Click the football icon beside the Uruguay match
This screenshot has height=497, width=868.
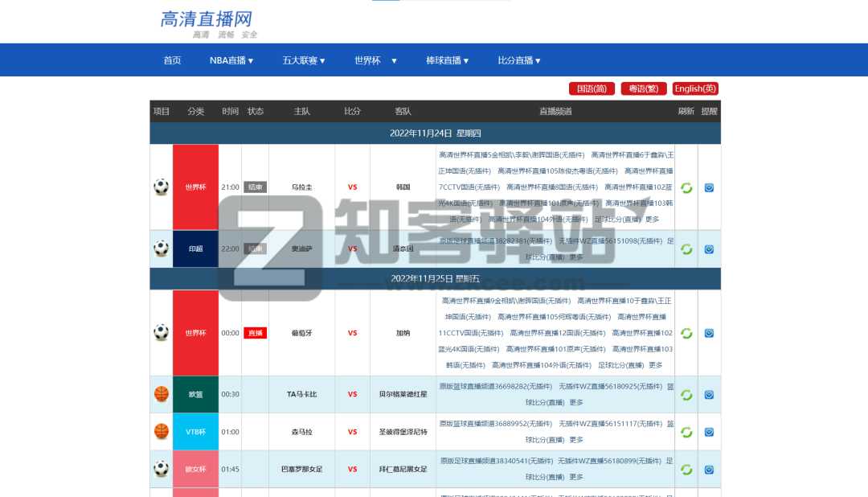[161, 187]
